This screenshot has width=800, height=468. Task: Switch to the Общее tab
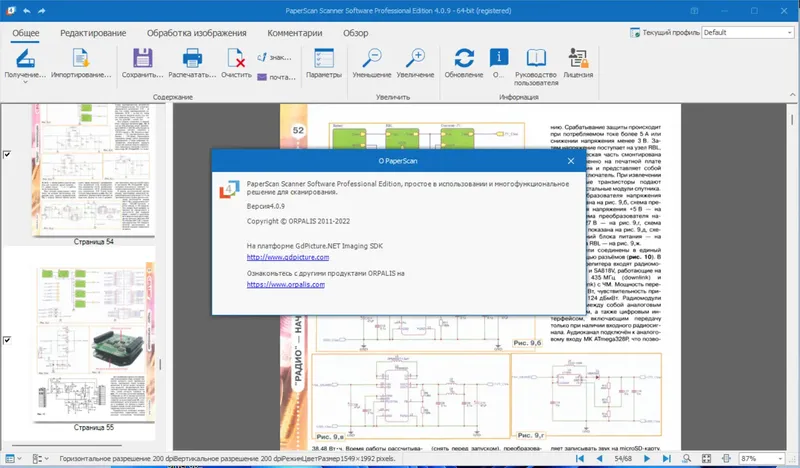click(26, 33)
